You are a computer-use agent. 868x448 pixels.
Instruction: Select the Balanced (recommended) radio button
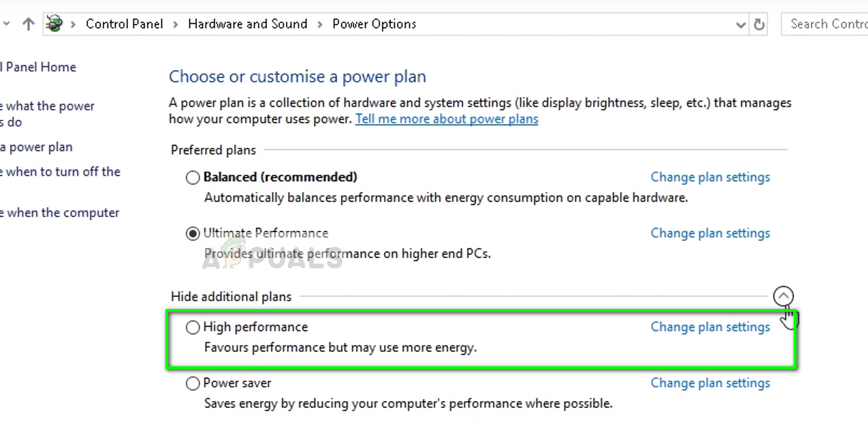pyautogui.click(x=193, y=177)
